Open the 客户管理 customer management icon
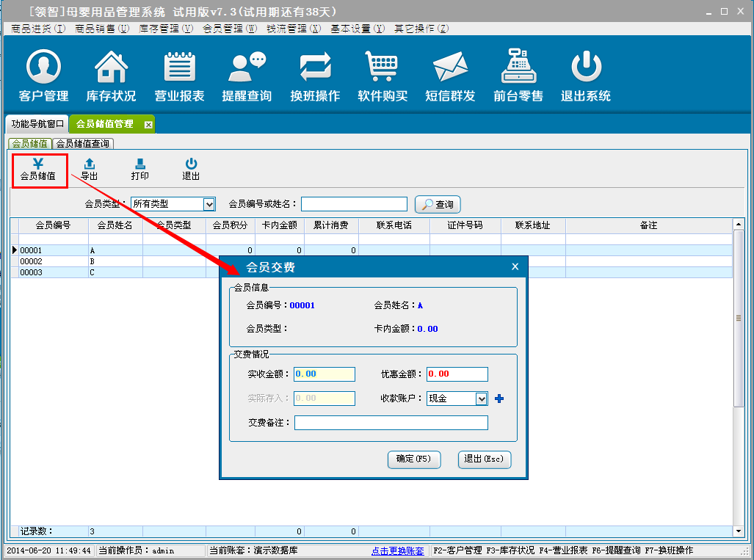 [x=43, y=68]
